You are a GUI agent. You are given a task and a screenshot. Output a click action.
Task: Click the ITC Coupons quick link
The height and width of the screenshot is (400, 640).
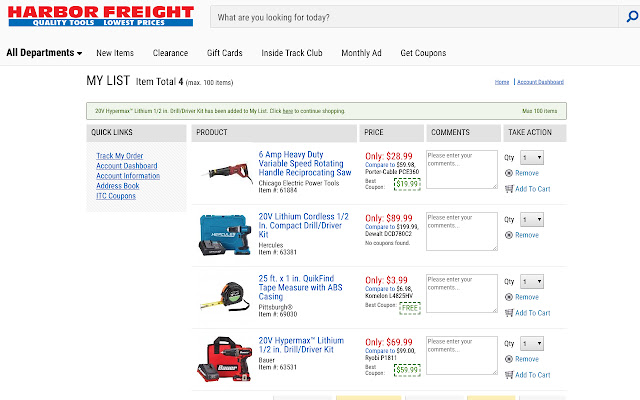pos(116,196)
